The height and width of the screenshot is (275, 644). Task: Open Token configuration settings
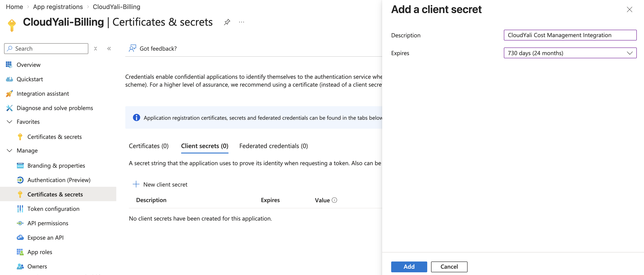[53, 209]
